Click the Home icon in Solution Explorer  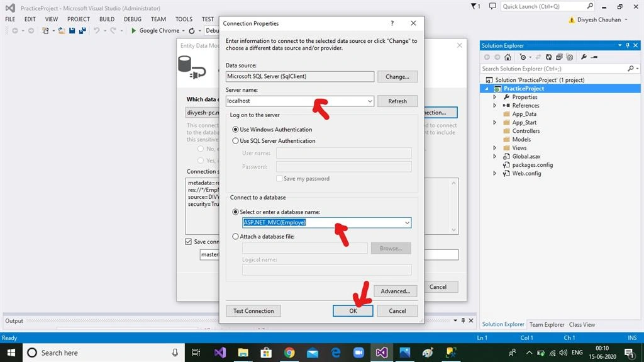click(508, 57)
